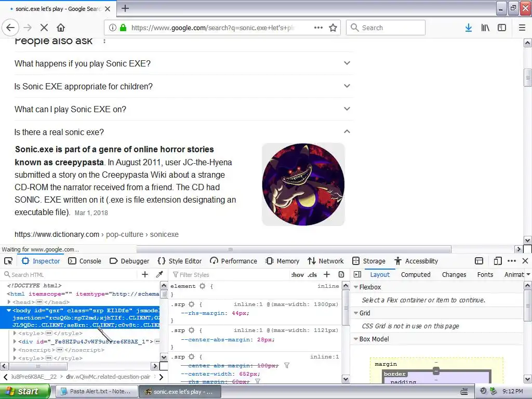Click the Firefox Search box
This screenshot has height=399, width=532.
[385, 28]
